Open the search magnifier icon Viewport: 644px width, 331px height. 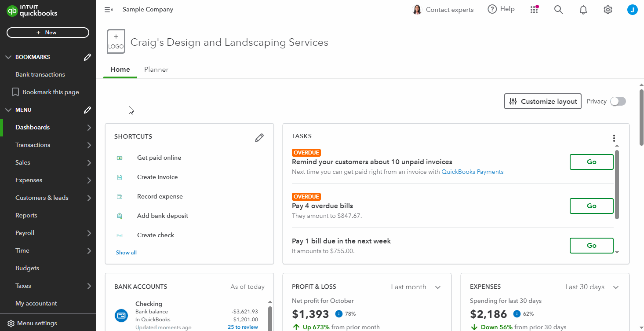[558, 10]
